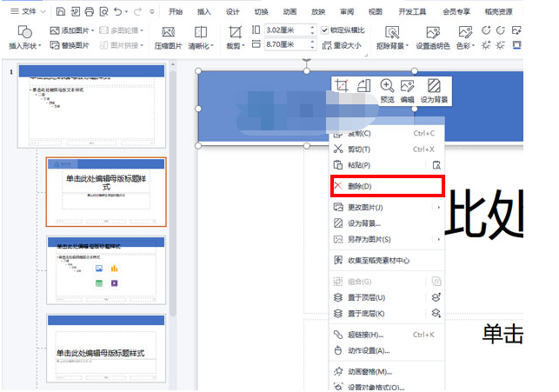Click the picture effects icon at ribbon top right

[x=516, y=30]
